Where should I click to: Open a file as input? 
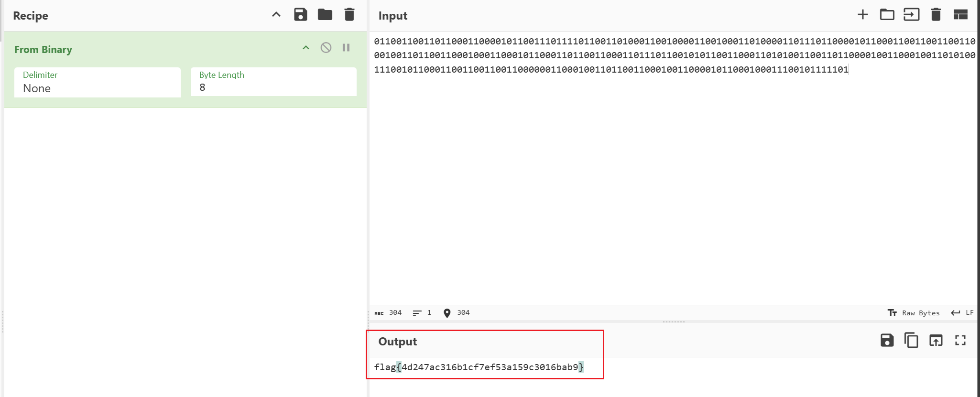(x=911, y=15)
